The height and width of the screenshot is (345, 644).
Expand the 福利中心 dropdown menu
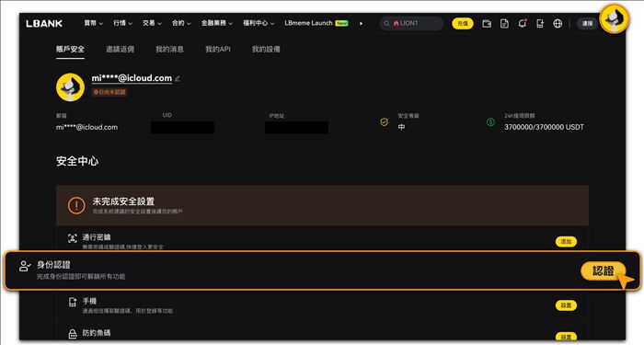click(259, 23)
